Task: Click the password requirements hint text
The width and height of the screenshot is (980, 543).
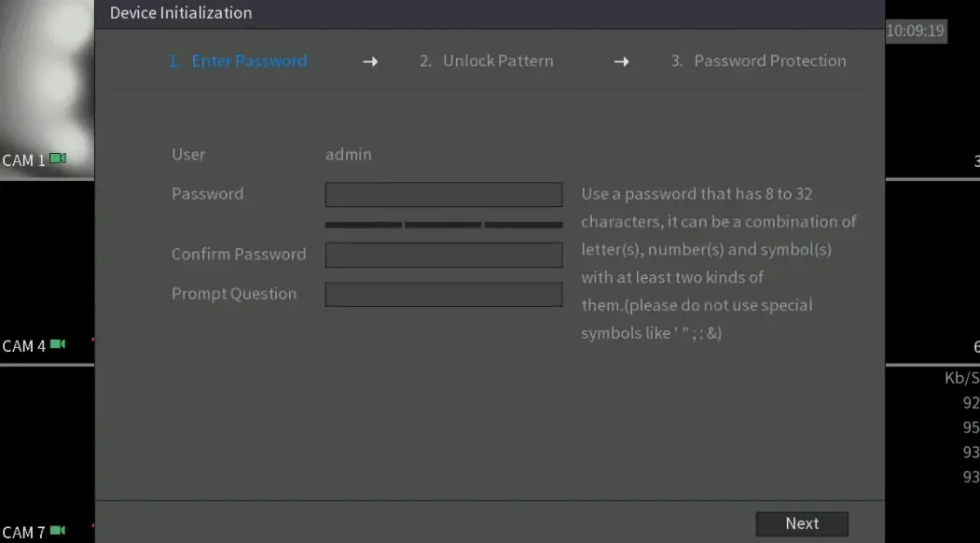Action: click(718, 263)
